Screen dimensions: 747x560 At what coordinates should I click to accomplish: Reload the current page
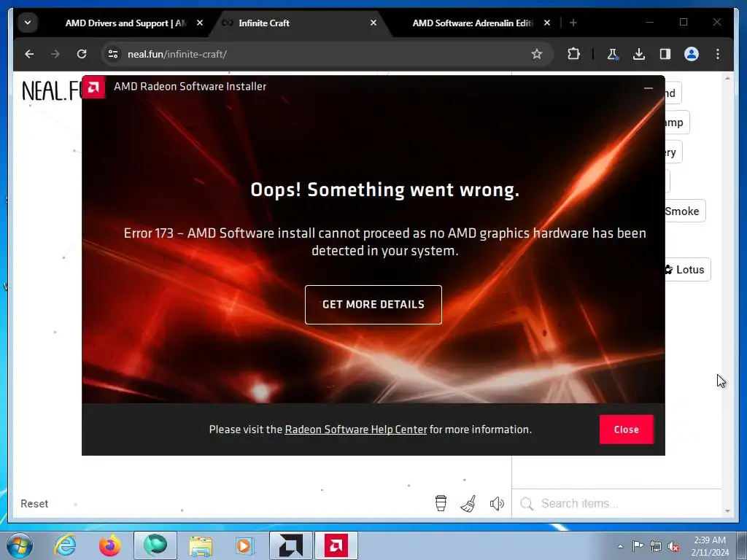click(x=82, y=54)
